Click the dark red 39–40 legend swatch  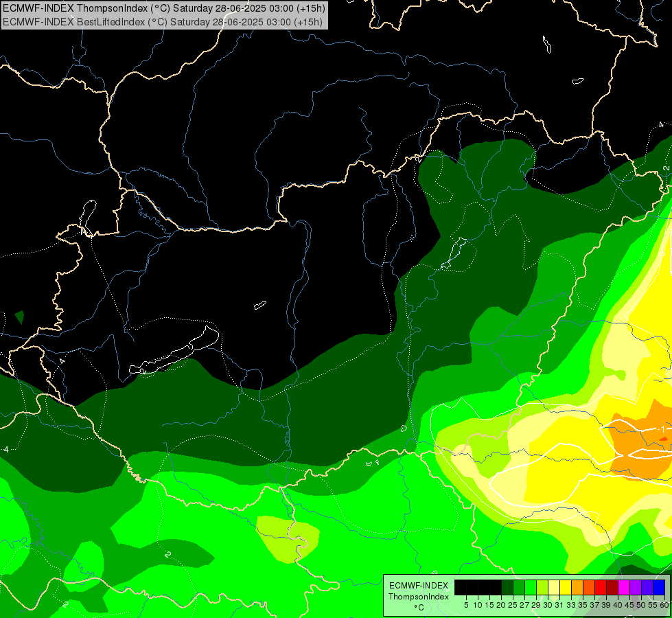[x=612, y=587]
